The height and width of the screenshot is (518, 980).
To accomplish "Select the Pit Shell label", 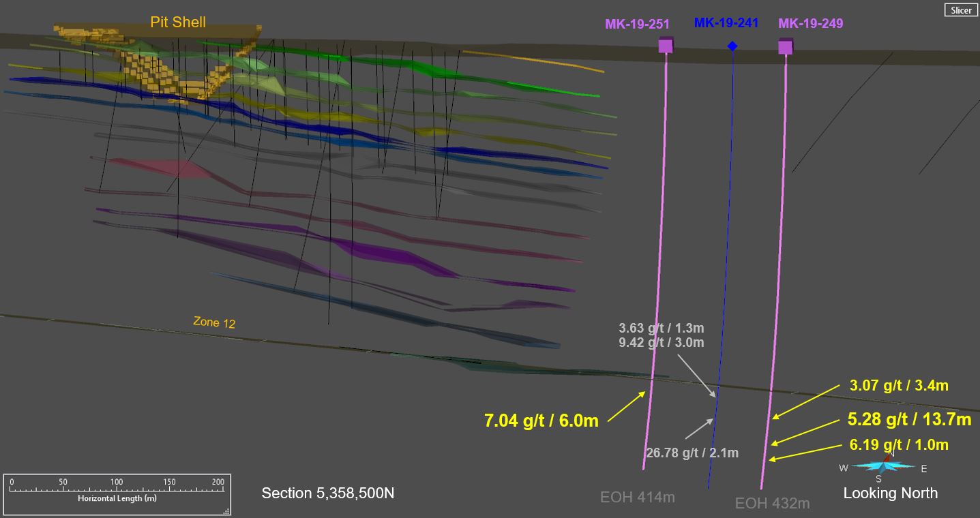I will pos(178,22).
